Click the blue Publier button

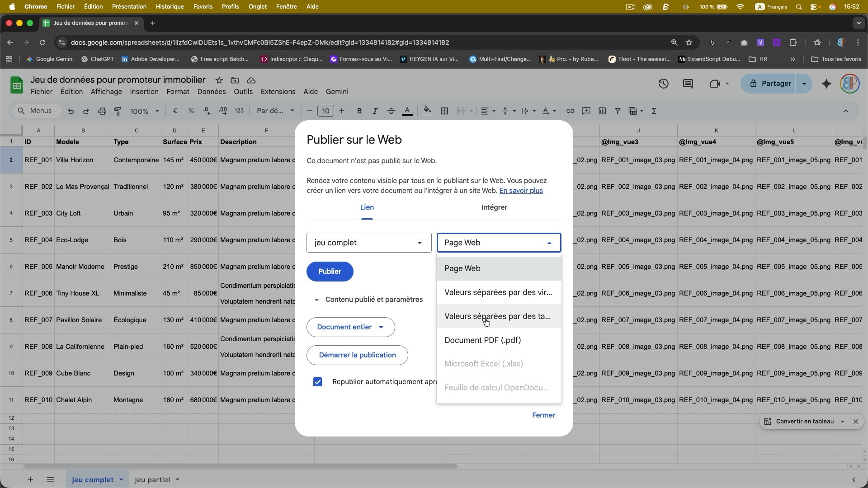click(x=330, y=272)
